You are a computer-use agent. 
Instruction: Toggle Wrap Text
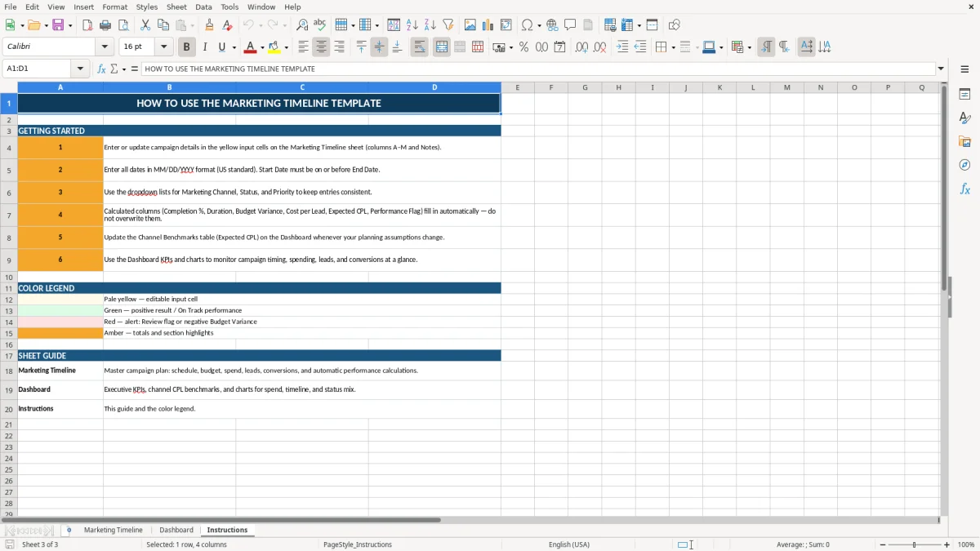tap(420, 47)
